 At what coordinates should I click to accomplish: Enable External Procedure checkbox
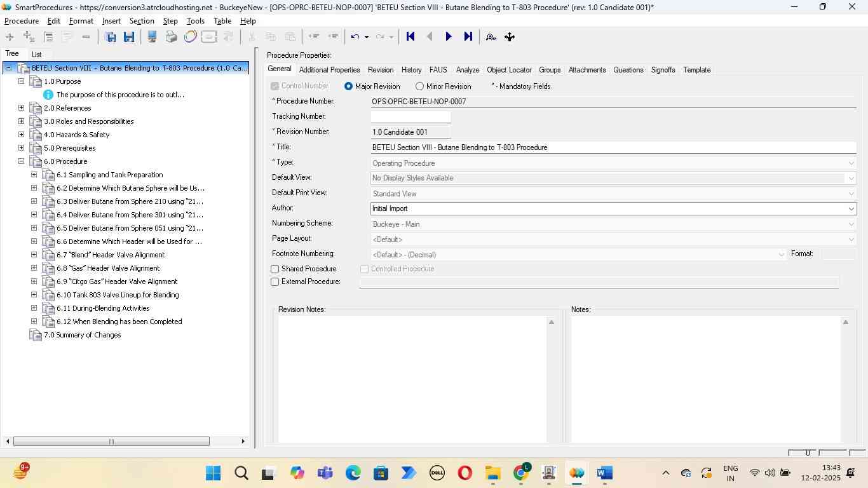click(x=275, y=282)
